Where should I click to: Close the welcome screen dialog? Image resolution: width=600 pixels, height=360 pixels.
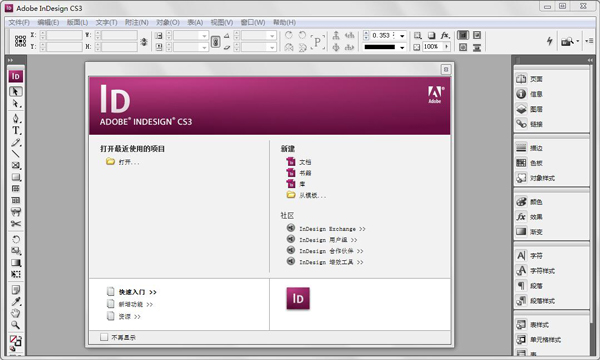tap(446, 69)
